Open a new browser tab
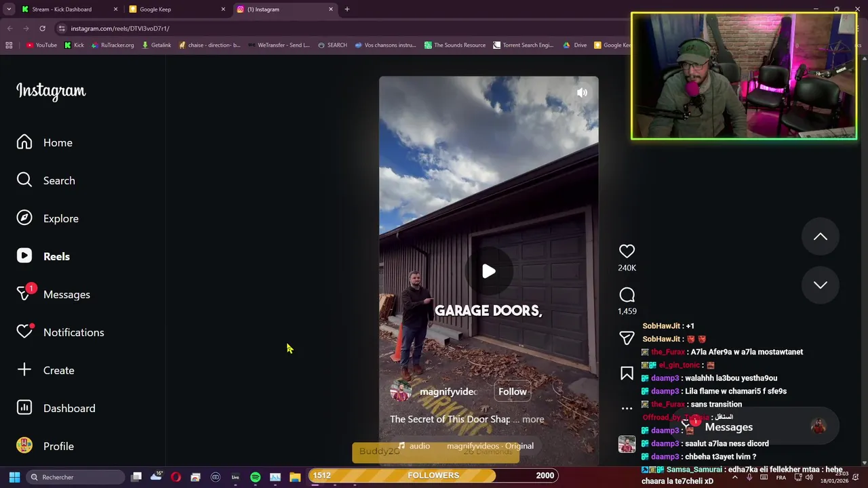 [347, 9]
